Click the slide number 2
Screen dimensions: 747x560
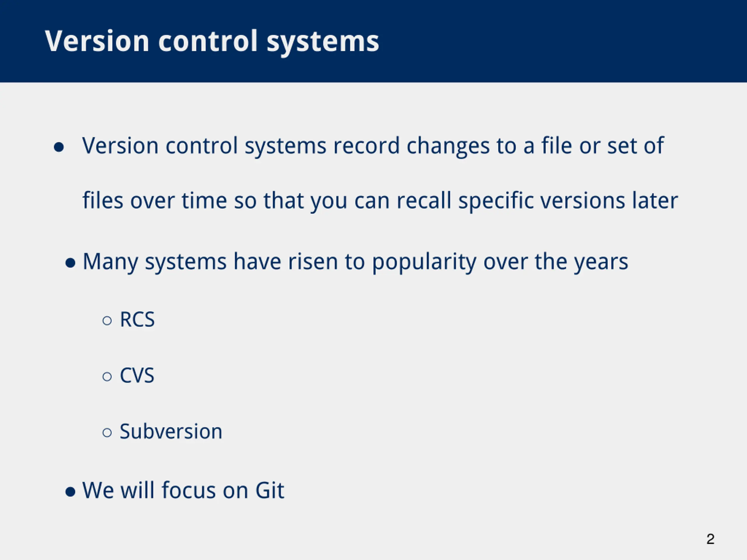pyautogui.click(x=710, y=539)
